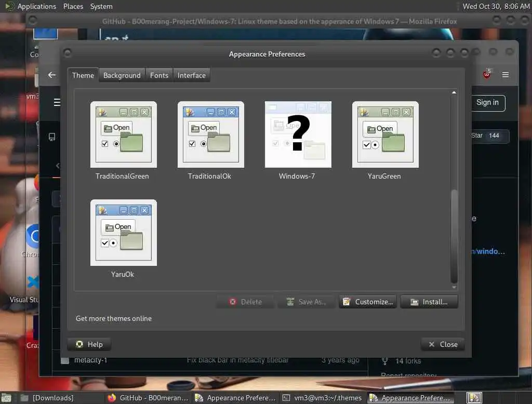Click the clock showing Wed Oct 30
This screenshot has height=404, width=532.
click(x=496, y=6)
